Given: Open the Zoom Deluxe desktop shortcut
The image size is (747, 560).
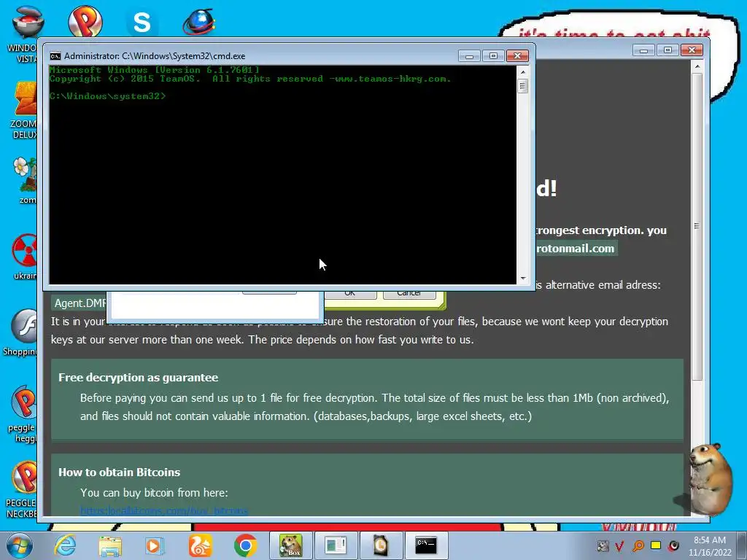Looking at the screenshot, I should (x=25, y=111).
